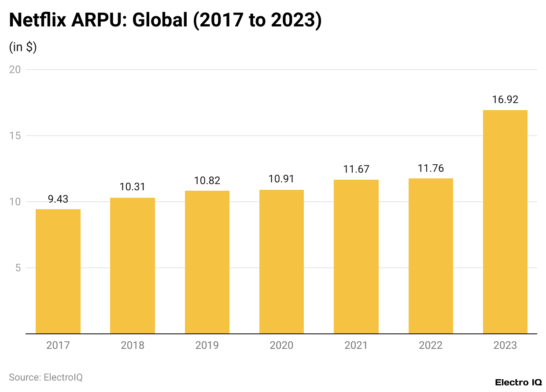Click the 2021 bar in the chart
The width and height of the screenshot is (546, 392).
[356, 255]
